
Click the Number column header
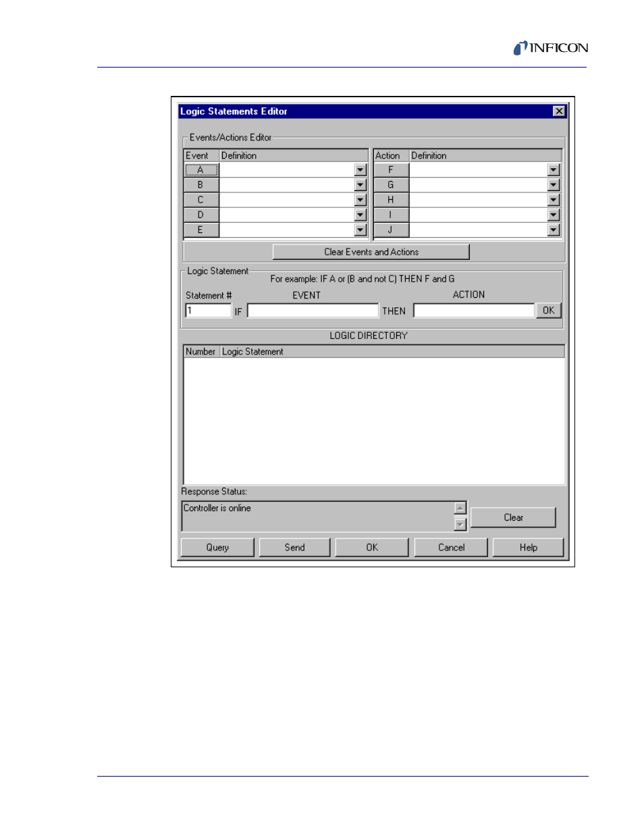(x=202, y=352)
